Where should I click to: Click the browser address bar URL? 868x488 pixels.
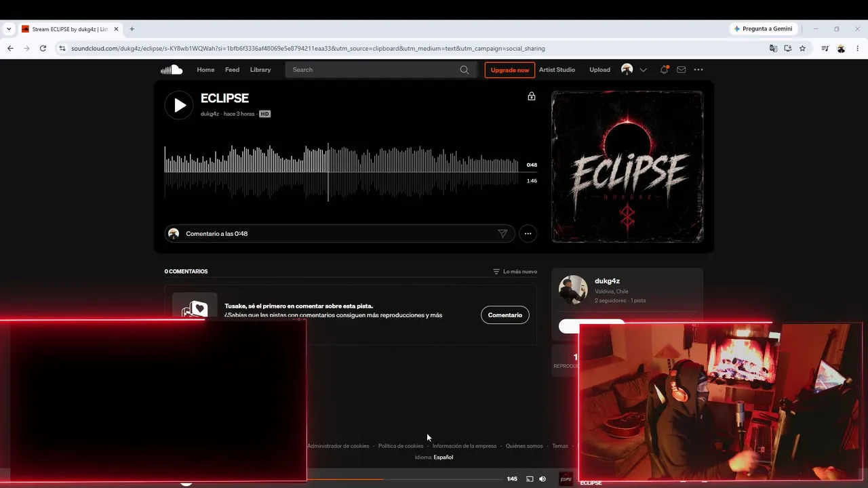pos(308,48)
